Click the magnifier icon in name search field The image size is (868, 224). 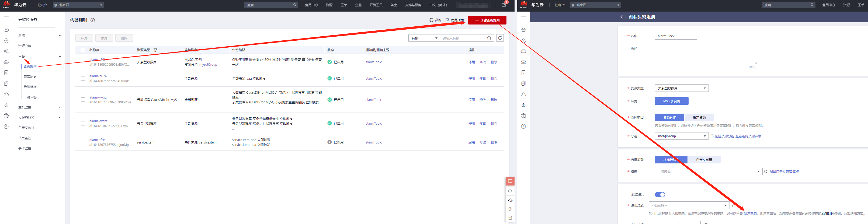coord(489,38)
